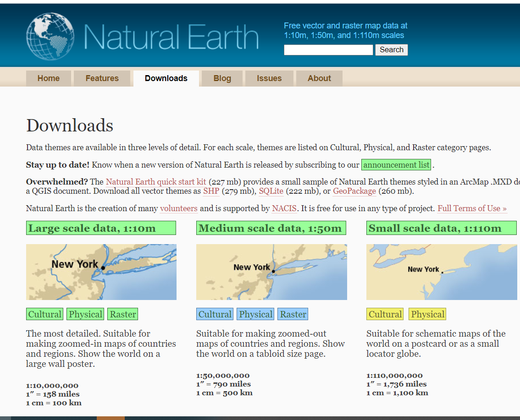Click the search input field
This screenshot has height=420, width=520.
[x=328, y=50]
